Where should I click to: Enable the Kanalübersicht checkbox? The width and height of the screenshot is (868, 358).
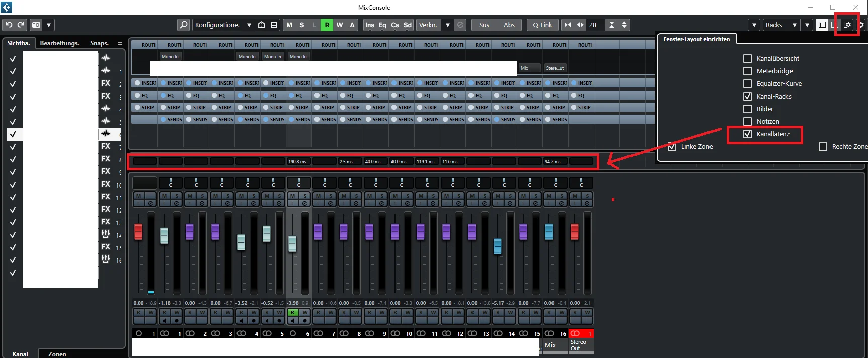(748, 58)
